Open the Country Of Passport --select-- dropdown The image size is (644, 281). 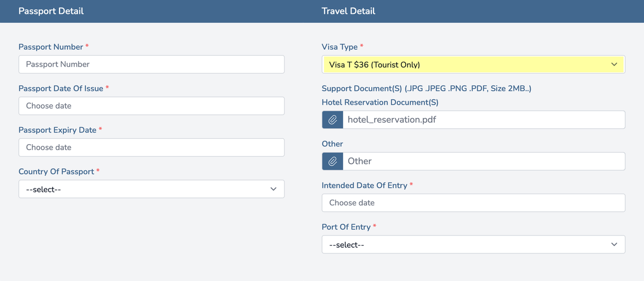pos(151,189)
